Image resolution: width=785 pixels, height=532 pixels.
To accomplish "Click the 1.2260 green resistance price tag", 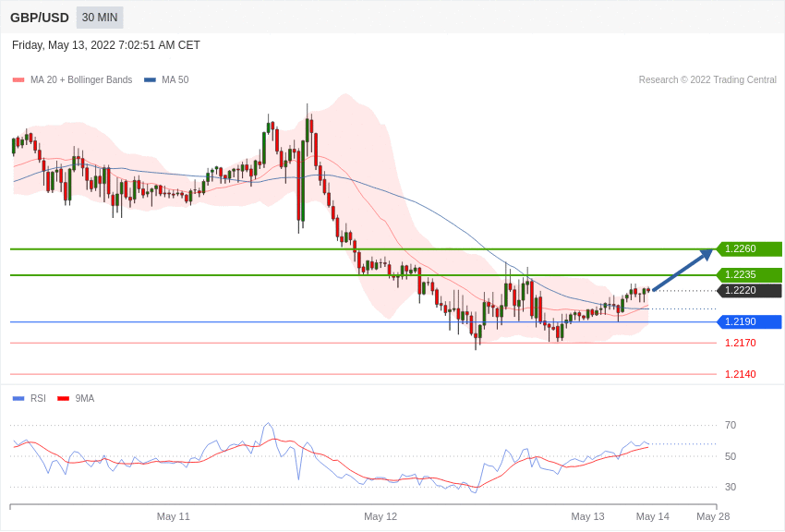I will (x=749, y=248).
